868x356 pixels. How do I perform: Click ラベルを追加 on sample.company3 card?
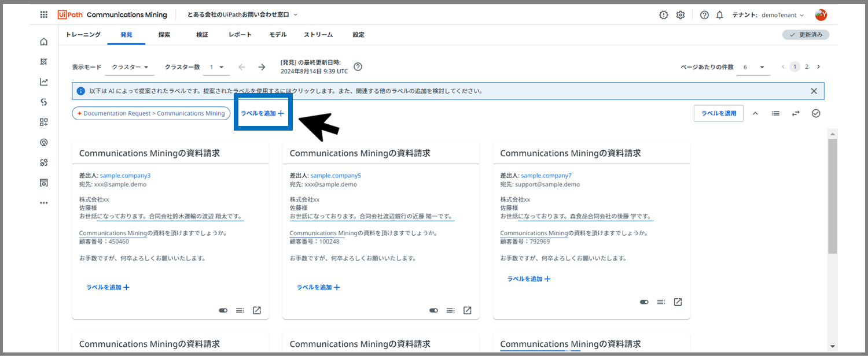[108, 287]
